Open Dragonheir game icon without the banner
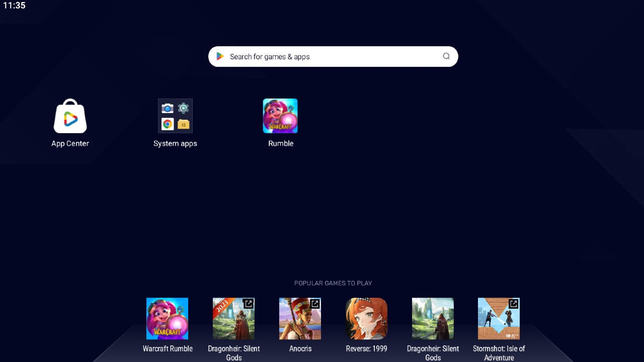Viewport: 644px width, 362px height. pos(433,318)
